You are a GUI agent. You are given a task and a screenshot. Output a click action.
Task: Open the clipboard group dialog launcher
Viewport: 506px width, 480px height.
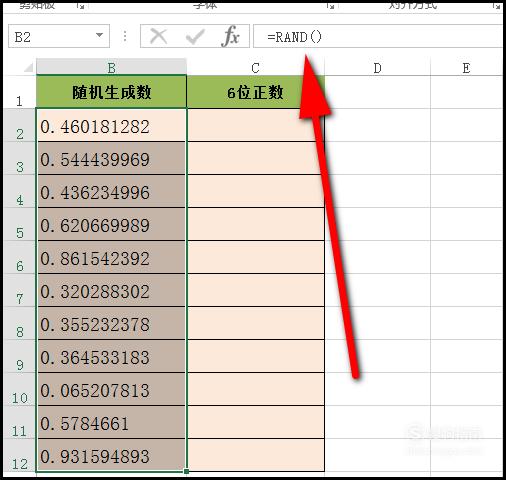tap(80, 5)
